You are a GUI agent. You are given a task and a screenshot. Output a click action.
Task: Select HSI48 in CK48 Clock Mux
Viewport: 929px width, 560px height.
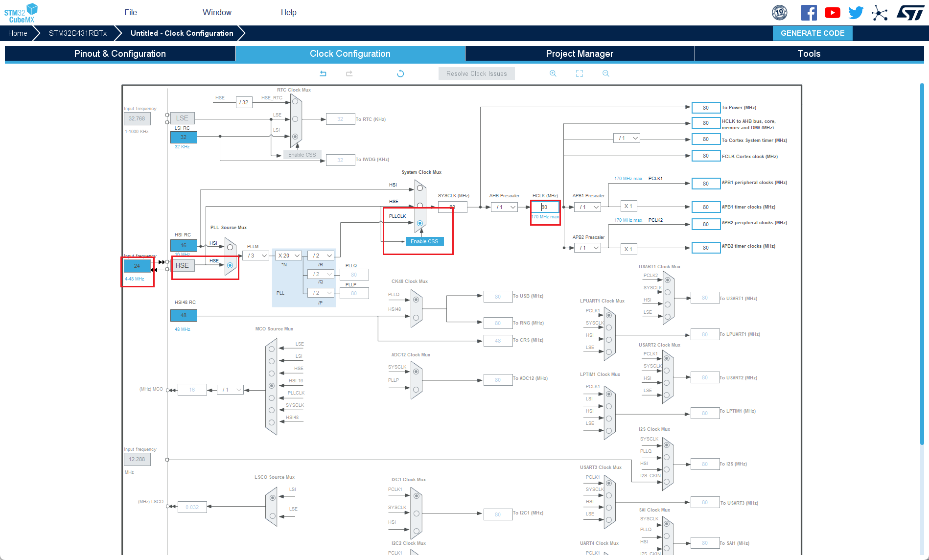point(416,318)
